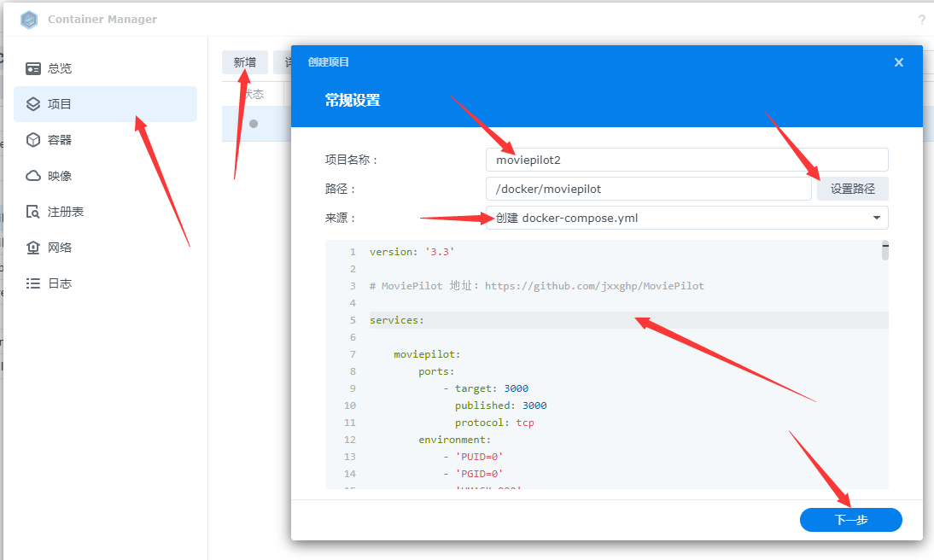Open the 注册表 registry search icon
Viewport: 934px width, 560px height.
(x=33, y=212)
